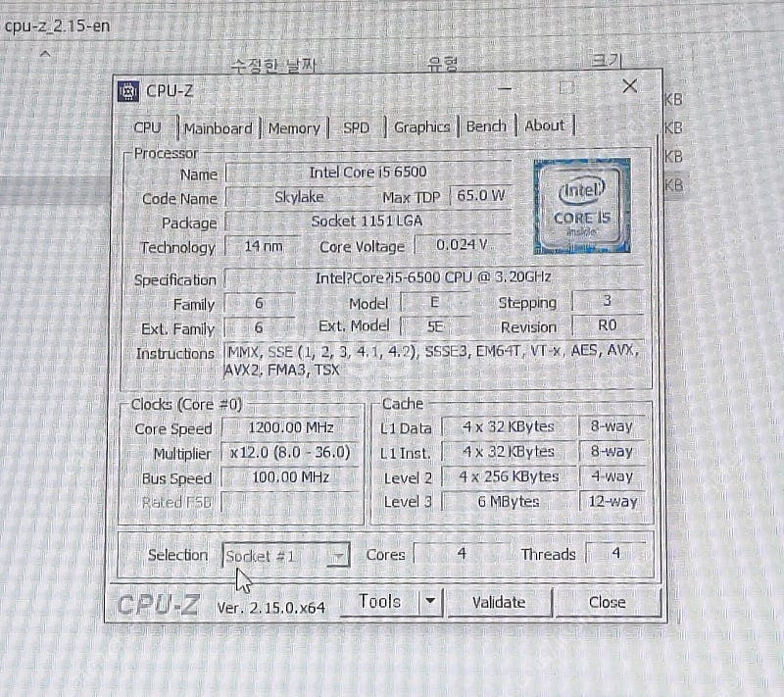Click the Core Voltage value 0.024 V
Viewport: 784px width, 697px height.
click(462, 244)
